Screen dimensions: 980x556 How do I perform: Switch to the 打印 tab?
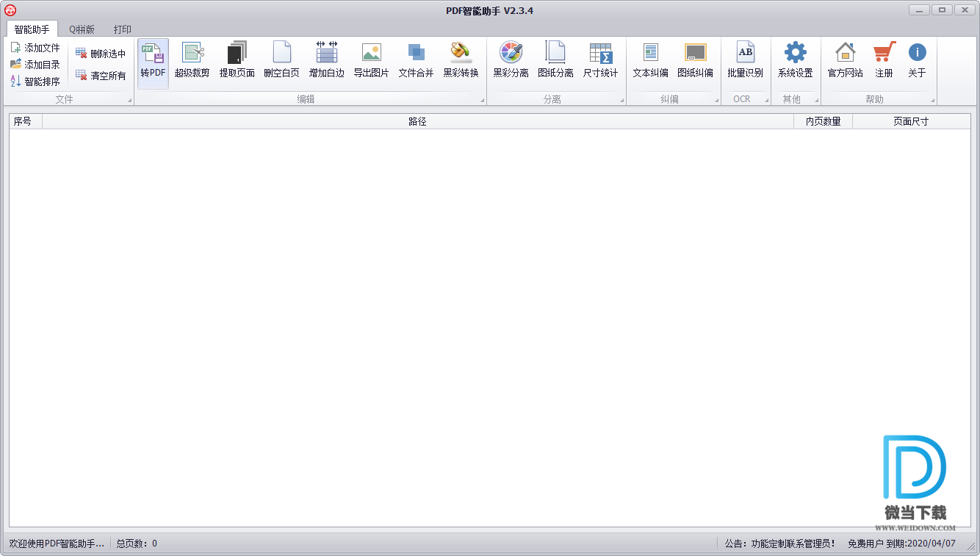[123, 29]
